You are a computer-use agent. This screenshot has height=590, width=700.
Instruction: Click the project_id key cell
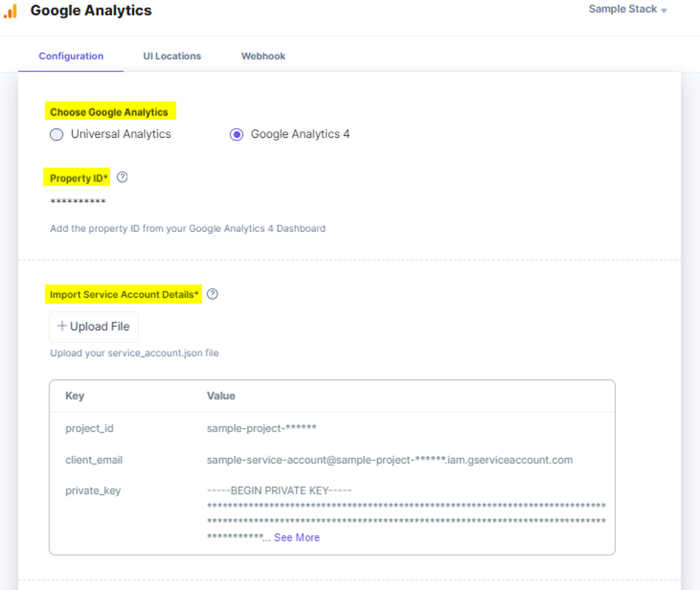click(x=90, y=428)
